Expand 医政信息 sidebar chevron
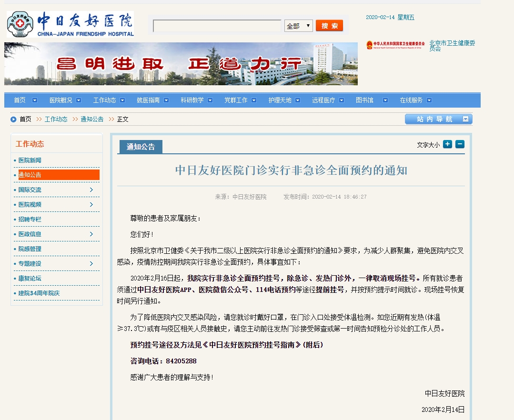 91,234
